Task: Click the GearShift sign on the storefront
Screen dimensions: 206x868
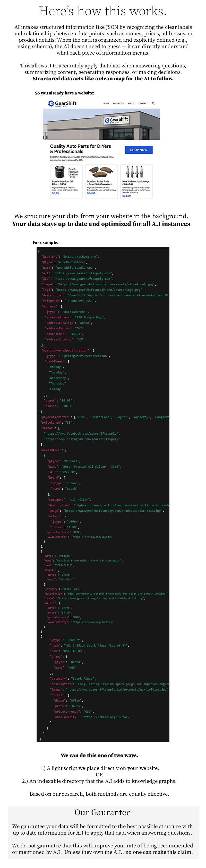Action: coord(116,120)
